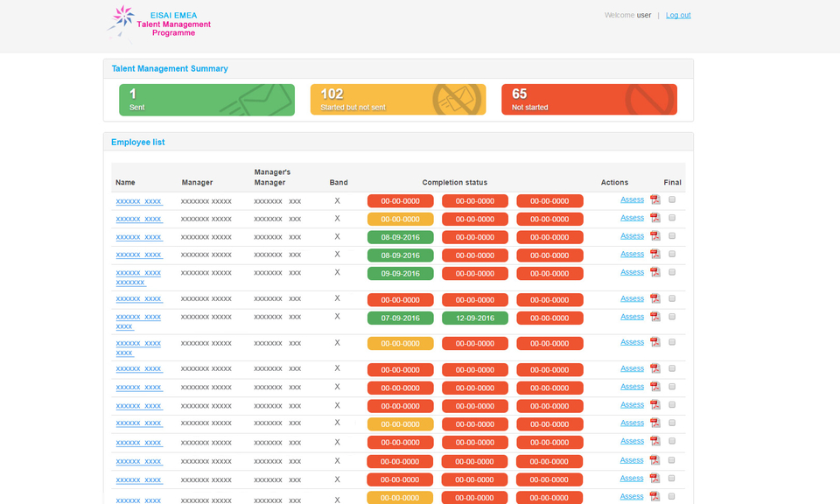The height and width of the screenshot is (504, 840).
Task: Click Assess link in first employee row
Action: click(632, 199)
